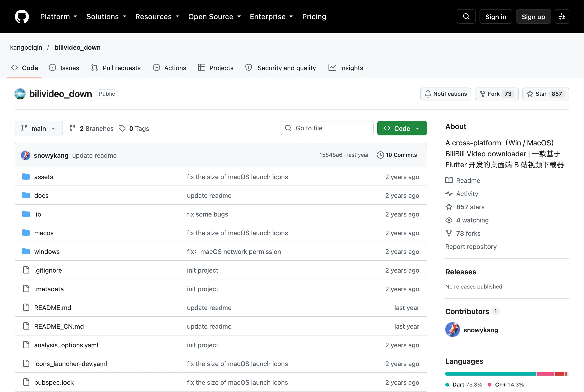Click the eye icon beside 4 watching

point(449,220)
